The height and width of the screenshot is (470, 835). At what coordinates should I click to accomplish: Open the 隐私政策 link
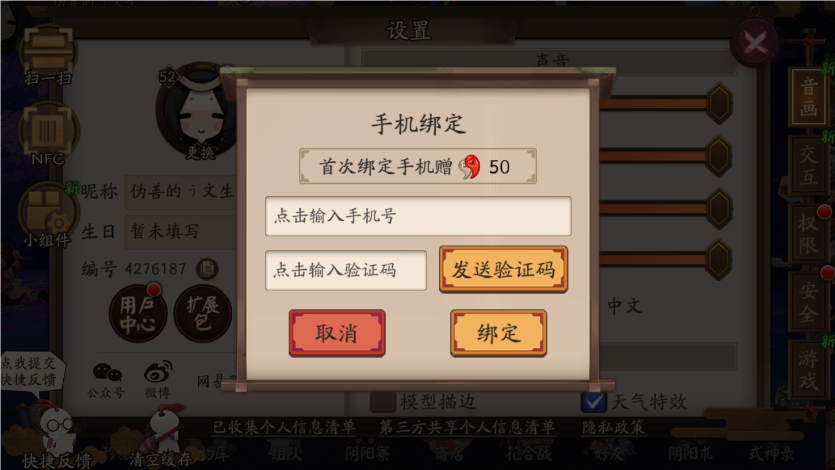613,427
